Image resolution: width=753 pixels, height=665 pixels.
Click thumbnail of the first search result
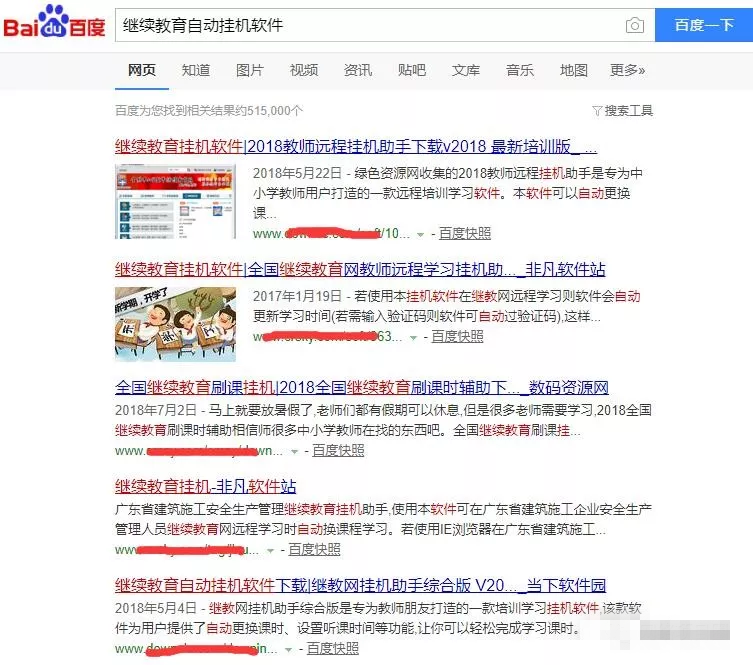(175, 201)
